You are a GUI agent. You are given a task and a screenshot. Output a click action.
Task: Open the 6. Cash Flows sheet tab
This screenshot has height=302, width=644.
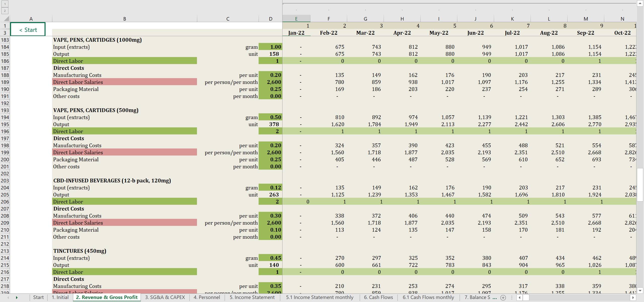coord(378,297)
